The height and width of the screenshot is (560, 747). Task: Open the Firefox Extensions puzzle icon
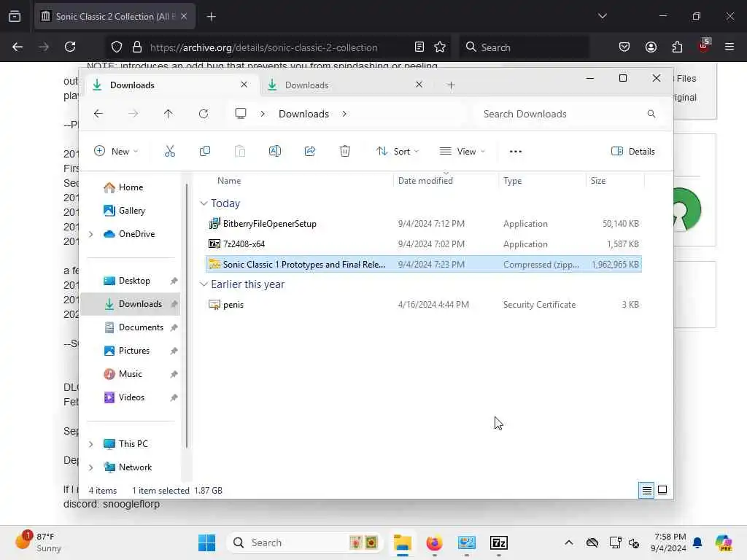pos(677,47)
